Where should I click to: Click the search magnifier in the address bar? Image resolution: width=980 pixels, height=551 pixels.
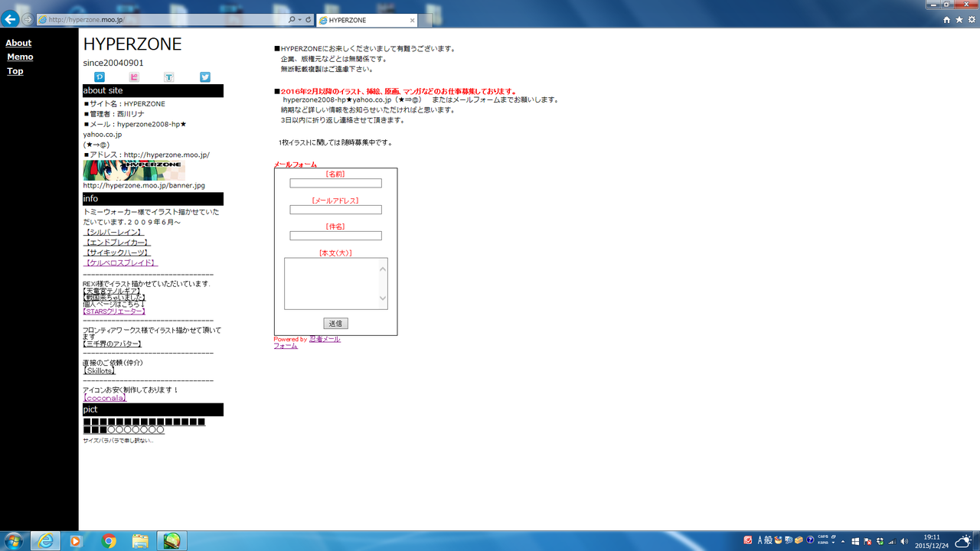(292, 20)
